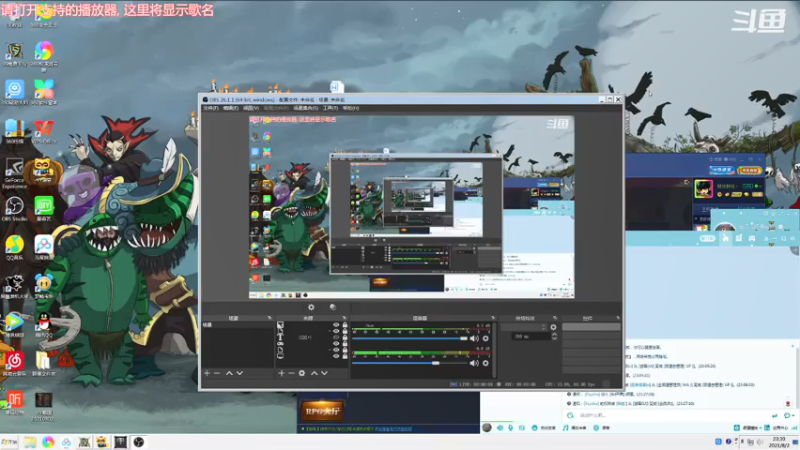Open source properties gear in Sources dock

point(302,373)
